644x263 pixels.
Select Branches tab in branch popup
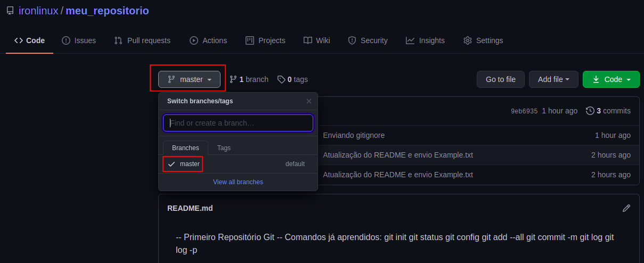185,148
